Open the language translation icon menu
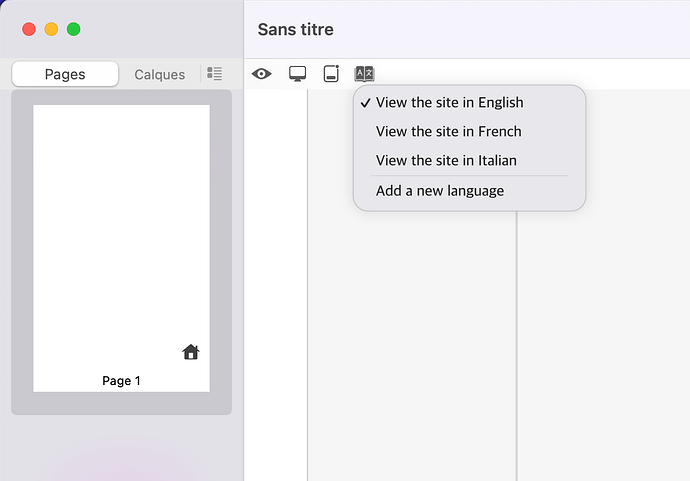The width and height of the screenshot is (690, 481). 364,73
